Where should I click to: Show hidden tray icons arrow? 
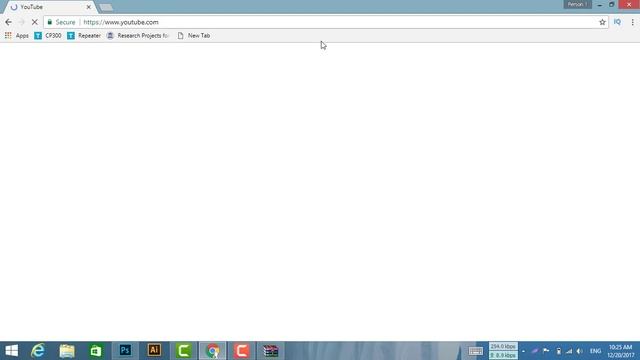[523, 351]
